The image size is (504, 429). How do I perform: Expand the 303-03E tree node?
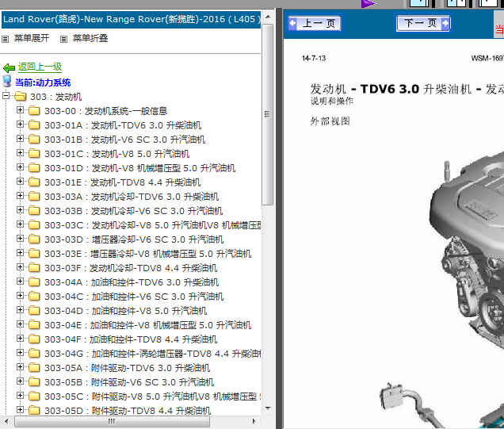click(x=21, y=253)
